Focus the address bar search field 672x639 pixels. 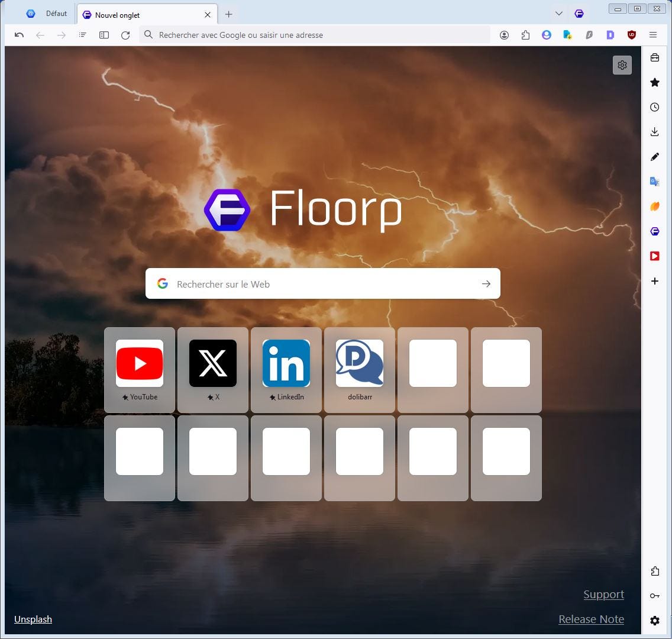point(315,35)
